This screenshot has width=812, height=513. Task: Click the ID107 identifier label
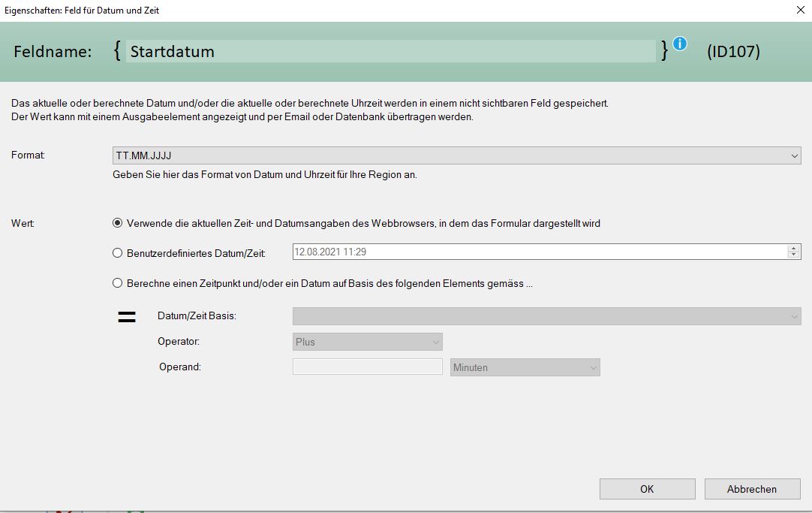(733, 52)
